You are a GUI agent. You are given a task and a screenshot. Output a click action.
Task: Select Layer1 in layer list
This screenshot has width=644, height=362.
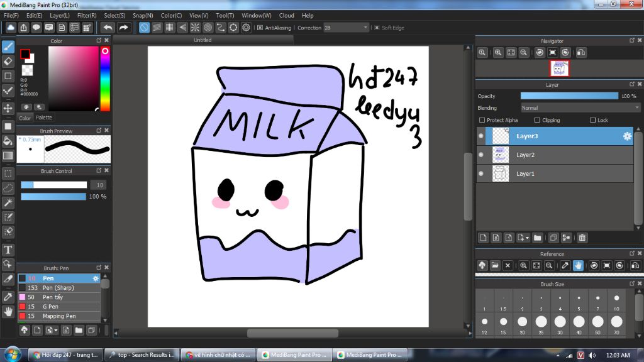pyautogui.click(x=558, y=173)
